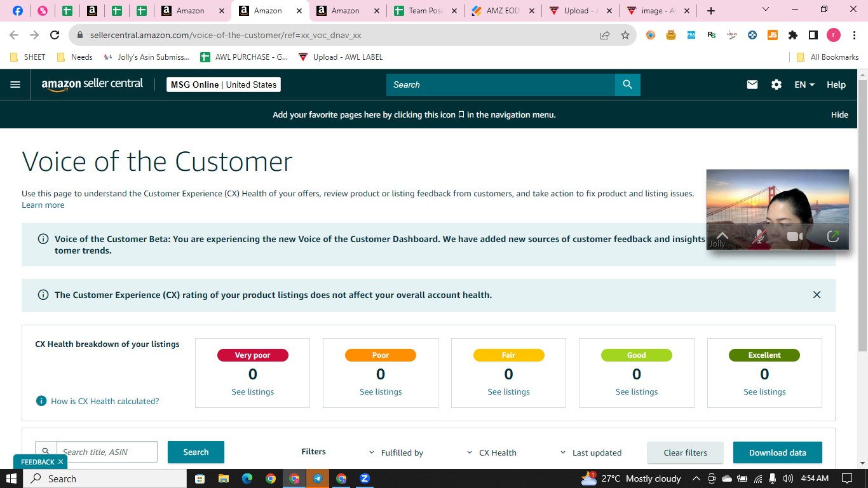The image size is (868, 488).
Task: Unmute the microphone in the Zoom thumbnail
Action: pyautogui.click(x=759, y=236)
